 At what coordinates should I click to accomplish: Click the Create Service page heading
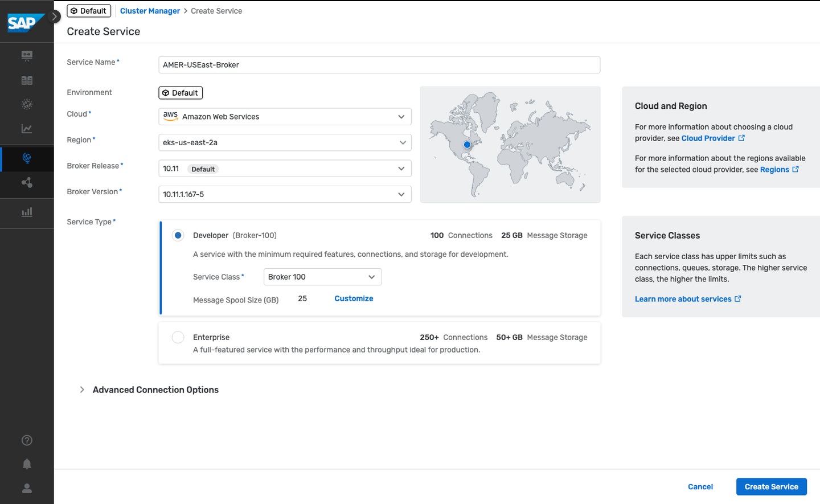104,31
